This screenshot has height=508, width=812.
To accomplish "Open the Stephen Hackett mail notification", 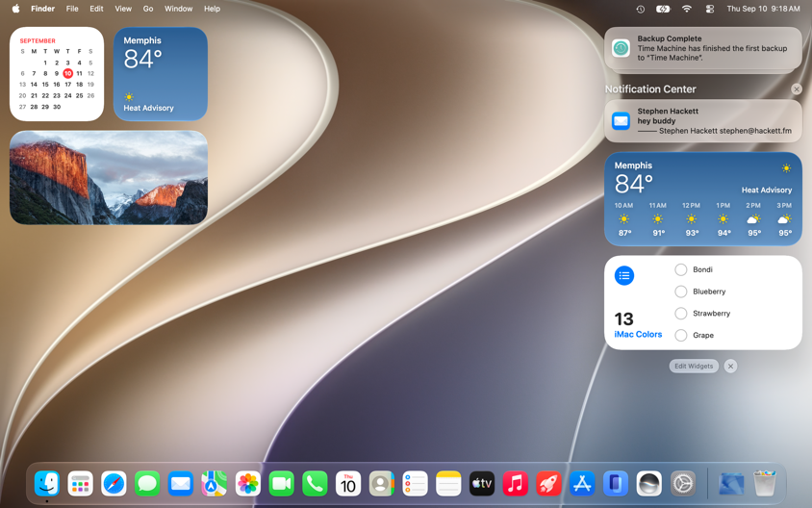I will (702, 121).
